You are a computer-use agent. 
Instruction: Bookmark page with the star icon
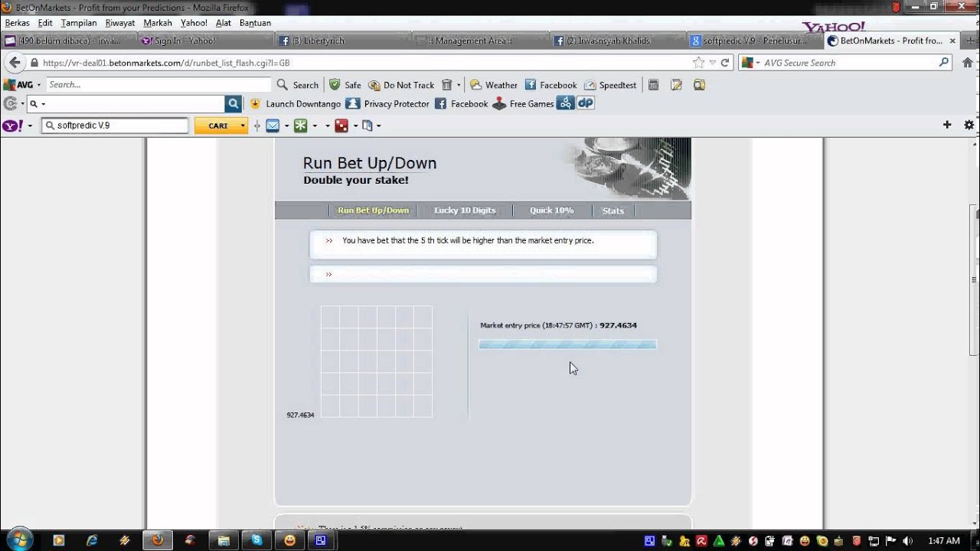coord(698,63)
